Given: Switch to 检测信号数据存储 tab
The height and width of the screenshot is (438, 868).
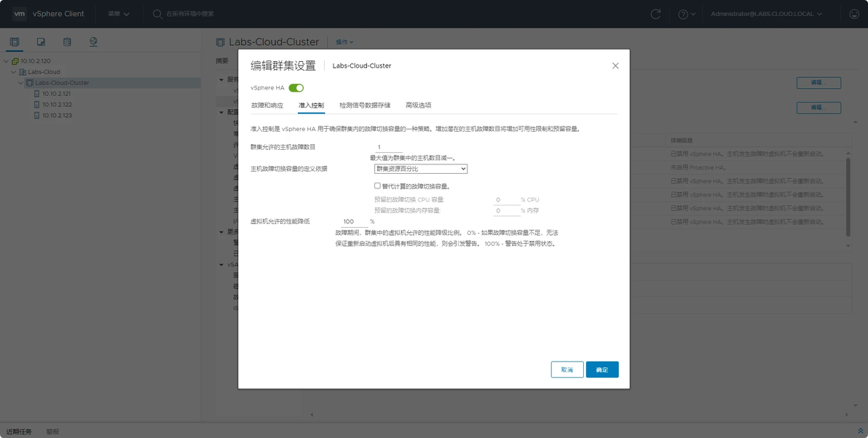Looking at the screenshot, I should coord(365,105).
